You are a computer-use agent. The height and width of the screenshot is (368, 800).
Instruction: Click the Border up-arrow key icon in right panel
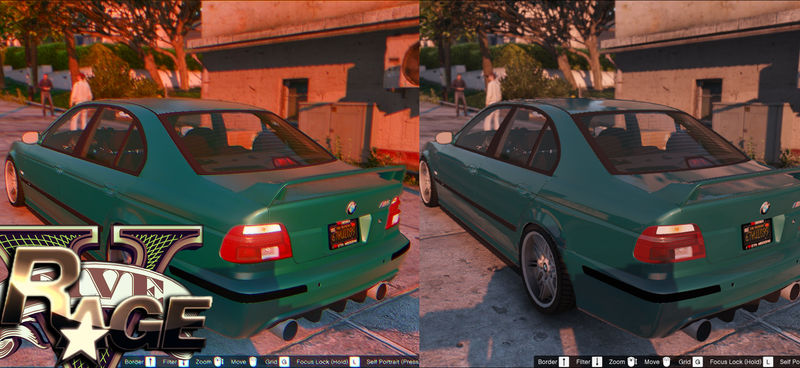(x=564, y=362)
